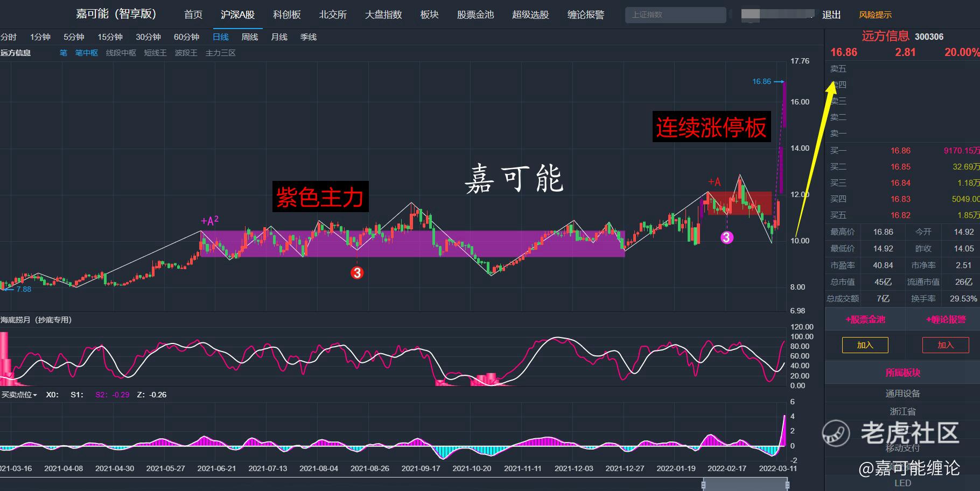
Task: Toggle the 笔中枢 overlay
Action: point(87,53)
